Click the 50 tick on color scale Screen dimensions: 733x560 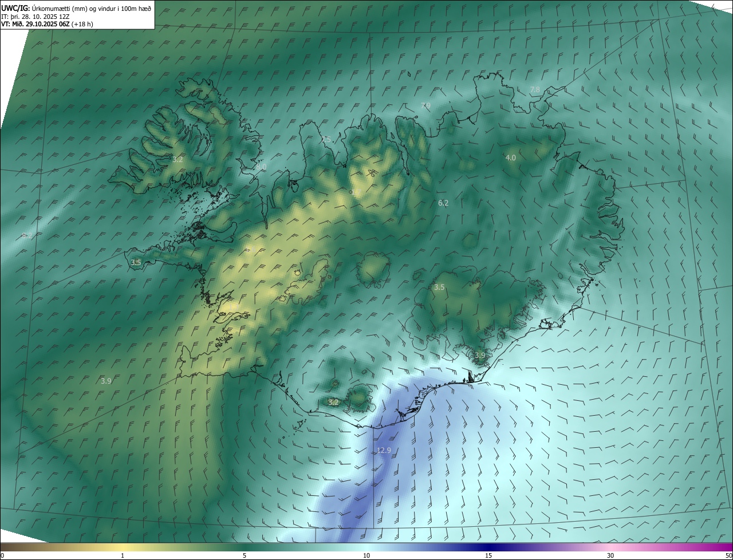pos(728,555)
